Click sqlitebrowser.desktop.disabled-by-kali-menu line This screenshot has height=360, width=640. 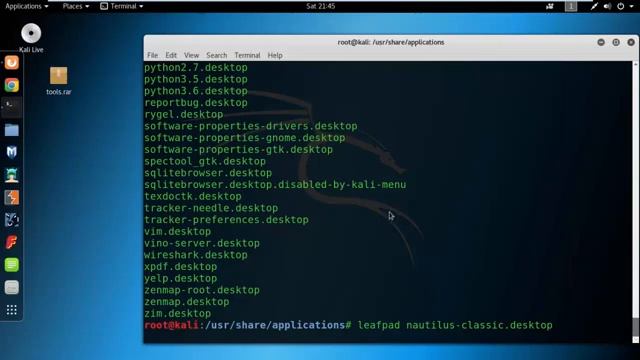[275, 184]
